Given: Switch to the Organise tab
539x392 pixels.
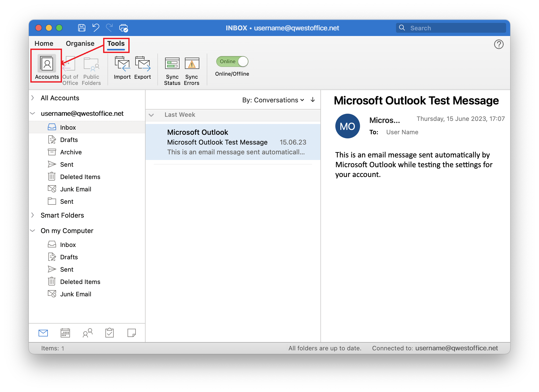Looking at the screenshot, I should [80, 43].
